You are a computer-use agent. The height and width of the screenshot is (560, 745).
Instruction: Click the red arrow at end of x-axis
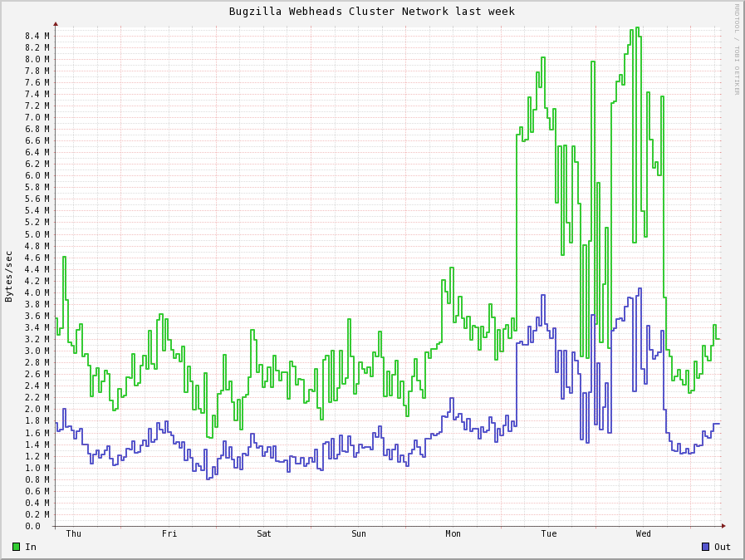pos(723,526)
